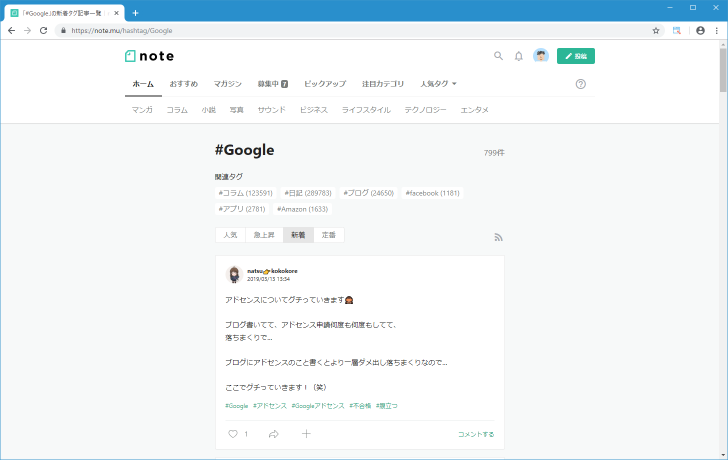The width and height of the screenshot is (728, 460).
Task: Open the コラム category
Action: pyautogui.click(x=177, y=110)
